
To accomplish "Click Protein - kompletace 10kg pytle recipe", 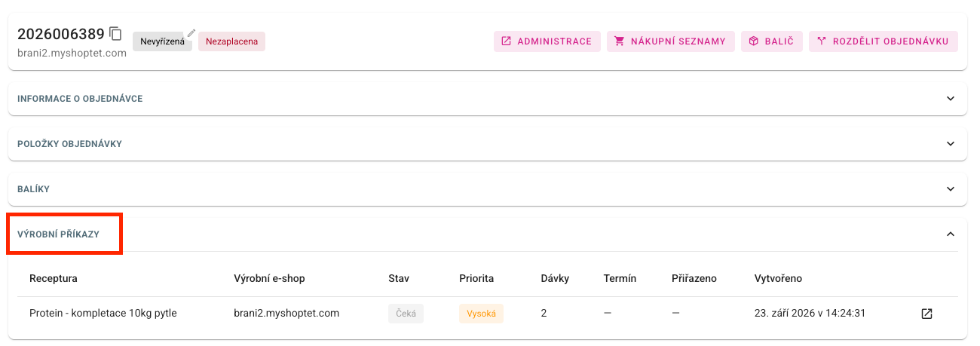I will (103, 313).
